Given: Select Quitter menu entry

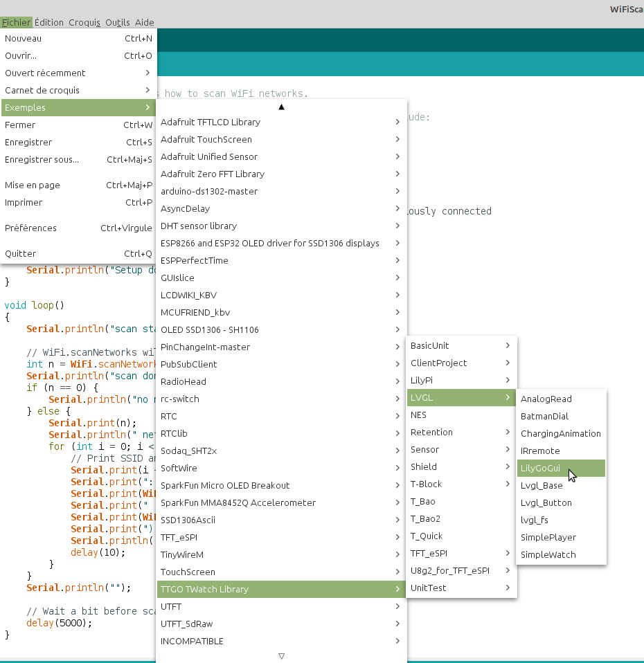Looking at the screenshot, I should 79,254.
